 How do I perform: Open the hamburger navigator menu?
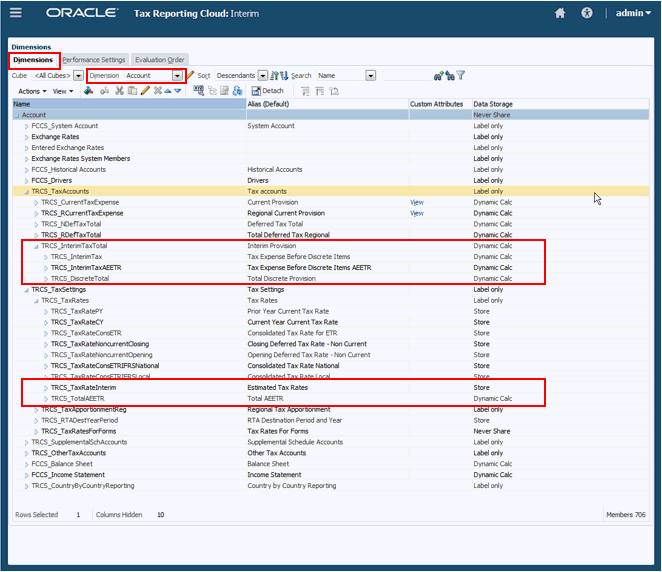tap(16, 13)
